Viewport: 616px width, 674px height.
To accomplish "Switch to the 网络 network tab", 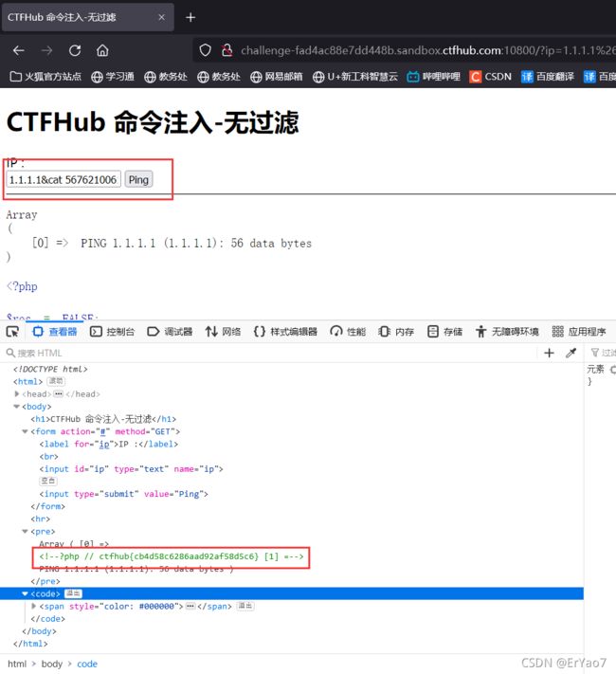I will click(223, 332).
